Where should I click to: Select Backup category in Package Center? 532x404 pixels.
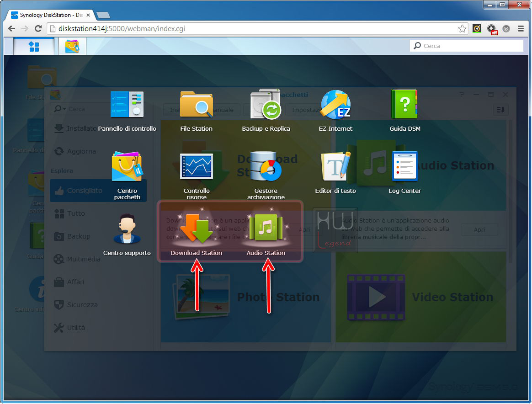(72, 236)
